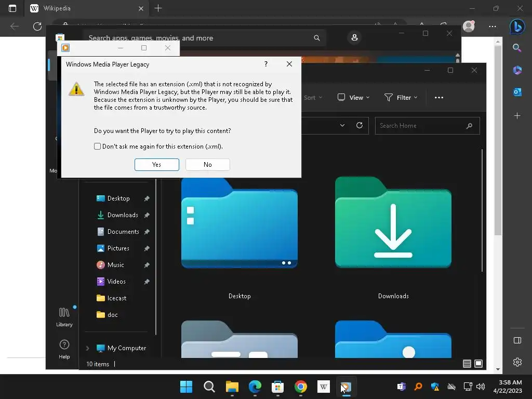Screen dimensions: 532x399
Task: Open Edge sidebar search icon
Action: pos(517,47)
